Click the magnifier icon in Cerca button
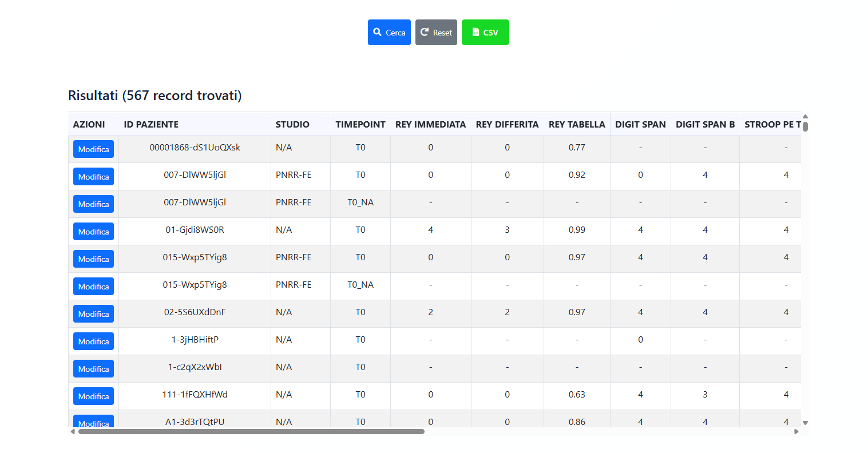Image resolution: width=868 pixels, height=453 pixels. pyautogui.click(x=378, y=32)
